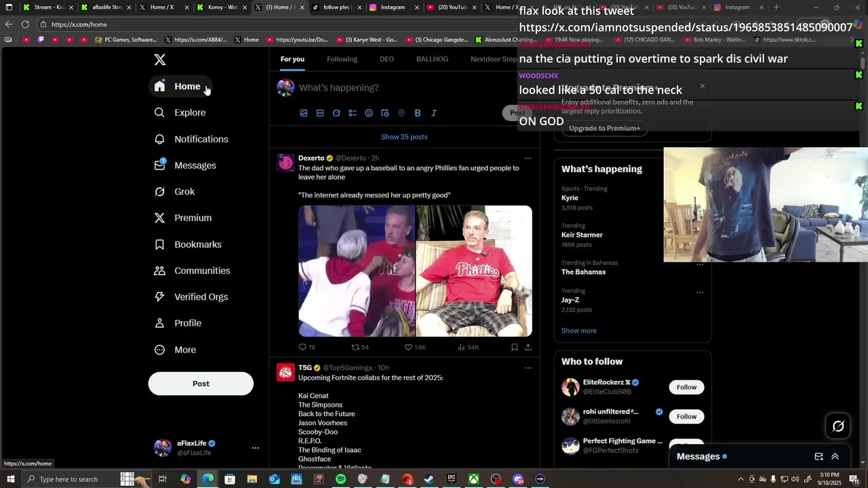Open Profile in the sidebar
Viewport: 868px width, 488px height.
(x=178, y=323)
